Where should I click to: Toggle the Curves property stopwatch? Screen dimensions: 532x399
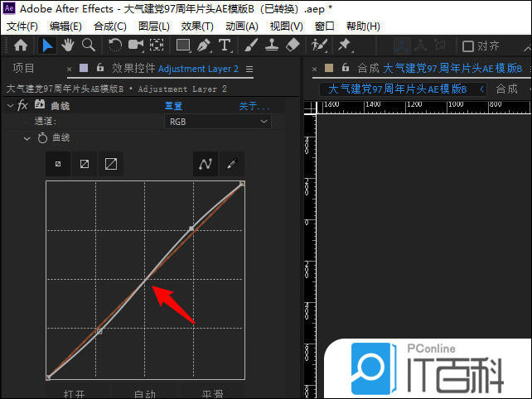tap(42, 138)
